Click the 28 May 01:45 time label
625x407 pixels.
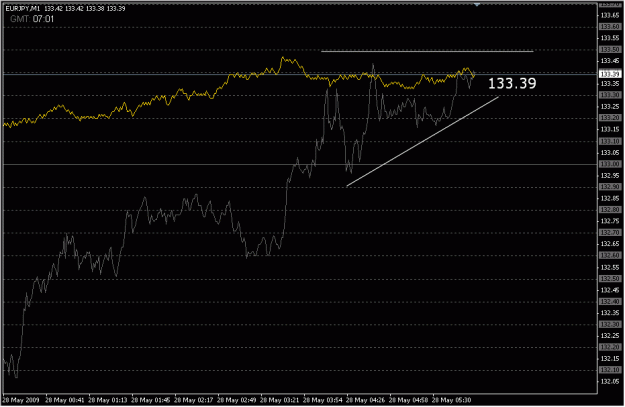[x=151, y=400]
